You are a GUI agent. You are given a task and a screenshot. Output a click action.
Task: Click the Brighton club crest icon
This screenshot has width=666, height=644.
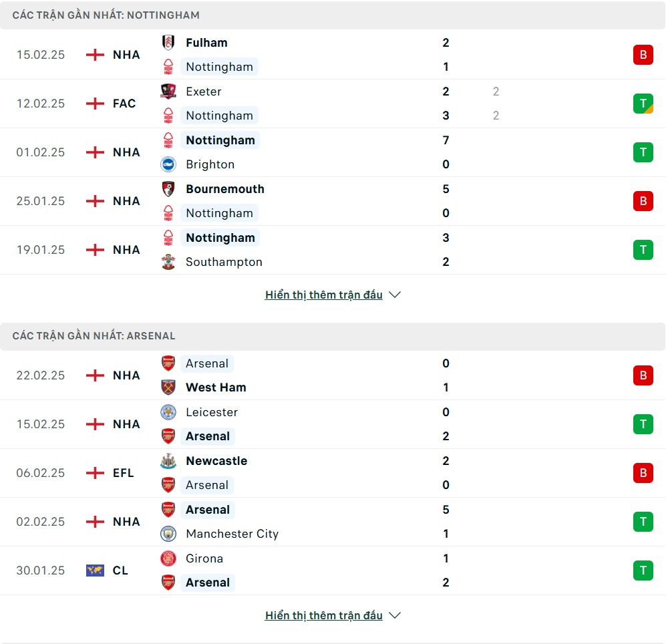[x=168, y=164]
